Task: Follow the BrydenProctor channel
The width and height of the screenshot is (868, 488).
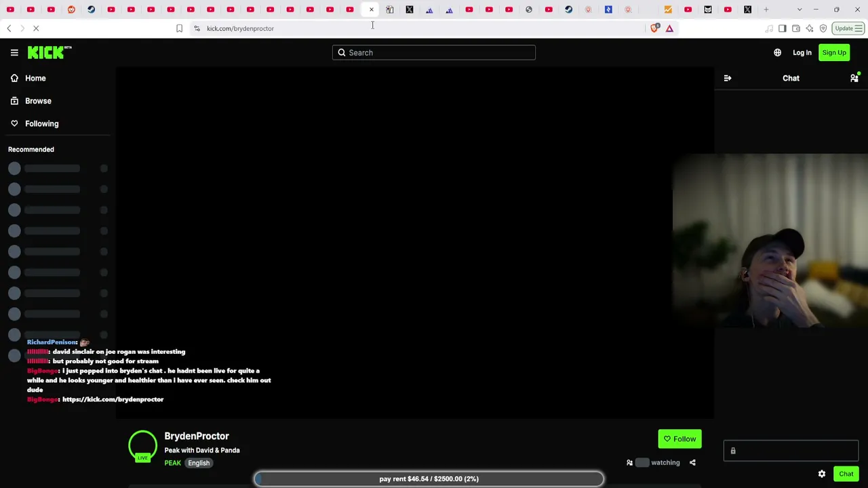Action: click(x=679, y=439)
